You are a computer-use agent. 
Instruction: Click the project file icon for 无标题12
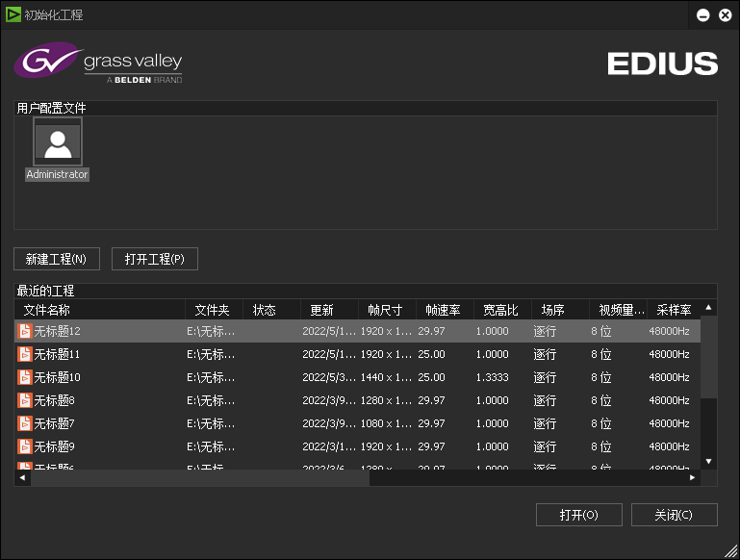click(x=25, y=331)
